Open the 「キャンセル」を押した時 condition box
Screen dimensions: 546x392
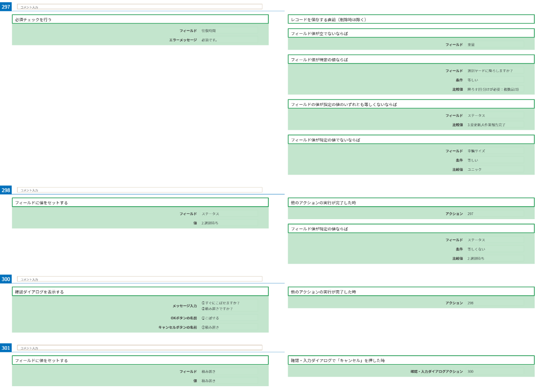(x=411, y=360)
